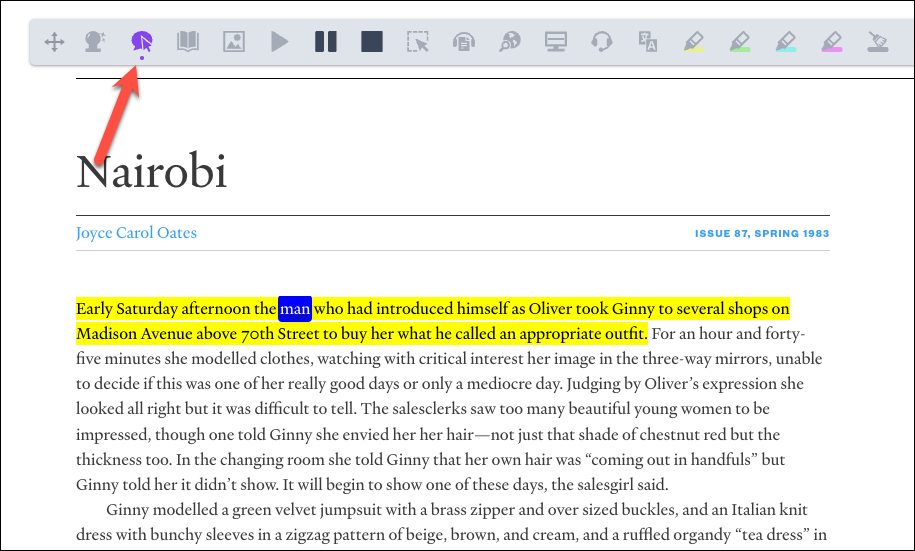915x551 pixels.
Task: Click the words "Madison Avenue" in the story
Action: [x=134, y=334]
